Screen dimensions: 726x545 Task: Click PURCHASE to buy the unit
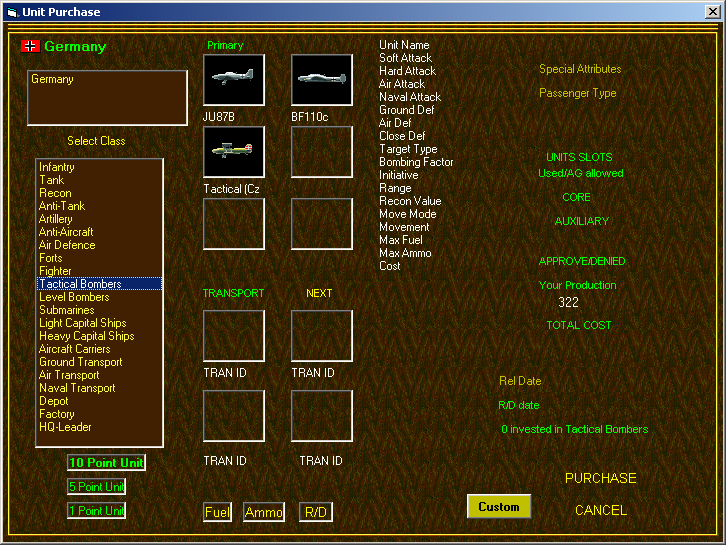click(x=601, y=478)
